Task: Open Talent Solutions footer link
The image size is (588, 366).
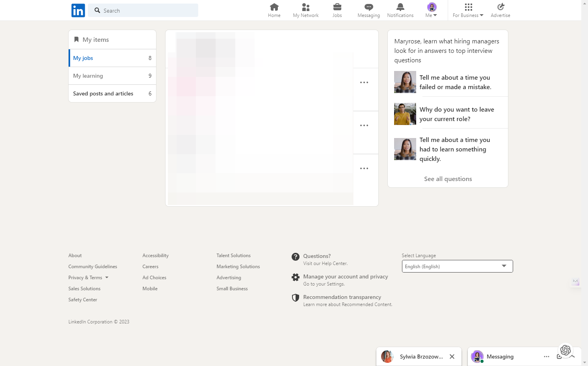Action: [234, 256]
